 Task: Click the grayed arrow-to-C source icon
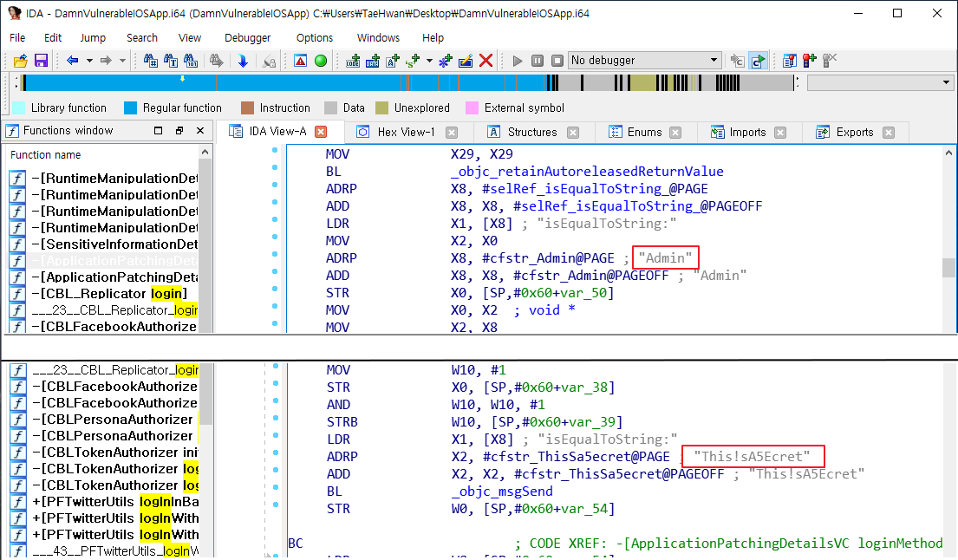738,61
